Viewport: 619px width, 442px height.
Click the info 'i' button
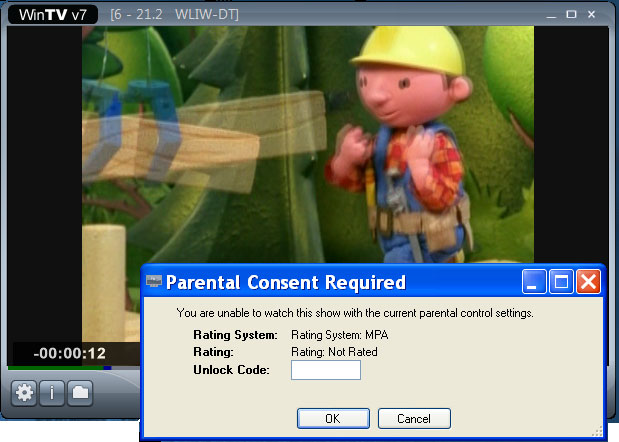tap(52, 393)
